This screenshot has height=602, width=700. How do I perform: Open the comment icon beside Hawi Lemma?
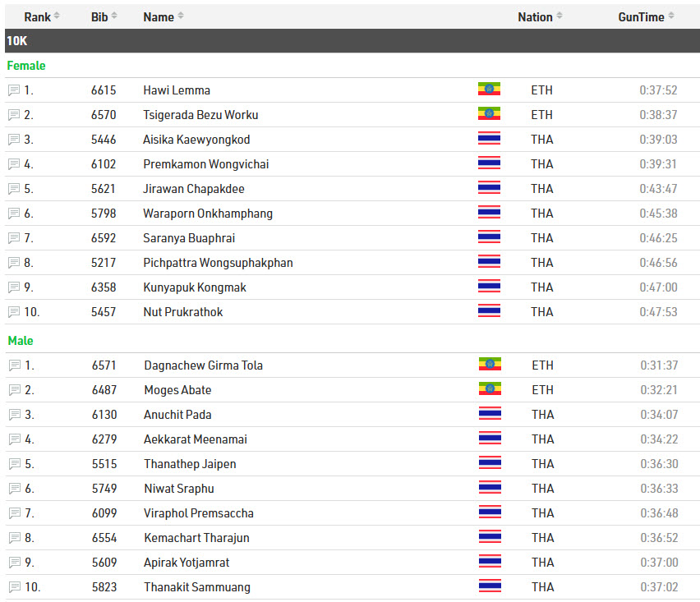pos(14,90)
